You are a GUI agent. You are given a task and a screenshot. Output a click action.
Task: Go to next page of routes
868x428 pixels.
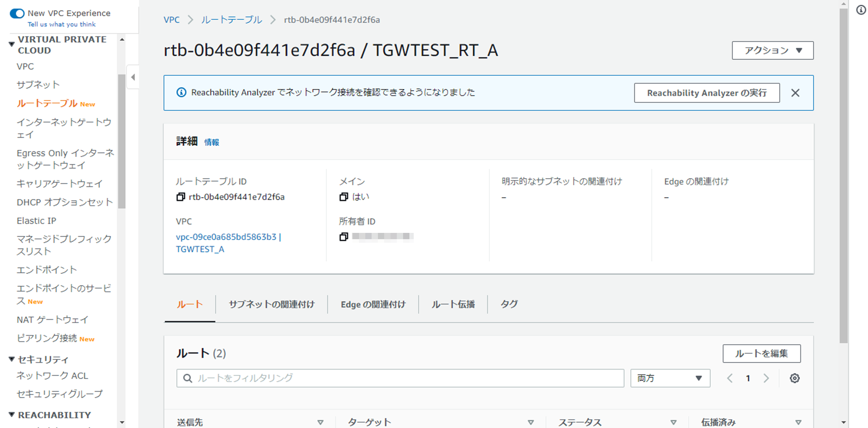(766, 378)
